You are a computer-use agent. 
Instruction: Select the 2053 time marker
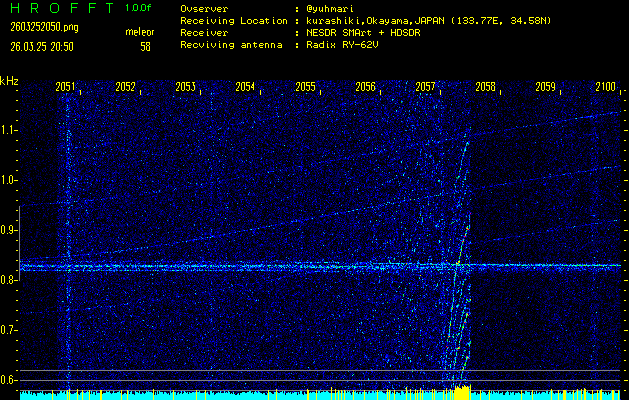[x=186, y=88]
